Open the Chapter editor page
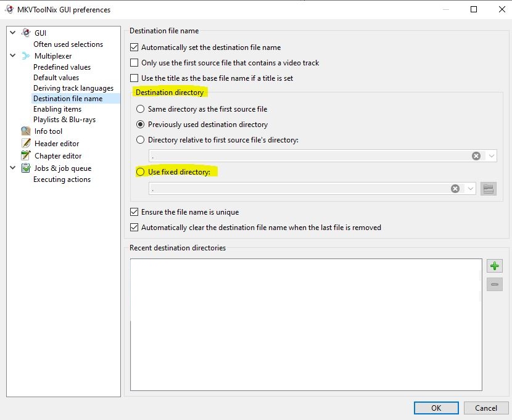 (x=58, y=156)
